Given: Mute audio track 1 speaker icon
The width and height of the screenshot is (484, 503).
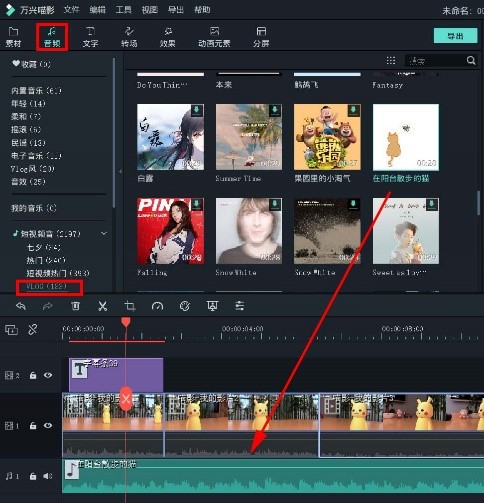Looking at the screenshot, I should [x=48, y=476].
